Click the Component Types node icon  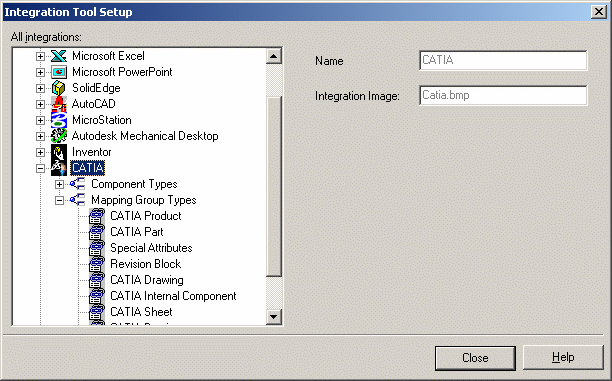[x=78, y=184]
